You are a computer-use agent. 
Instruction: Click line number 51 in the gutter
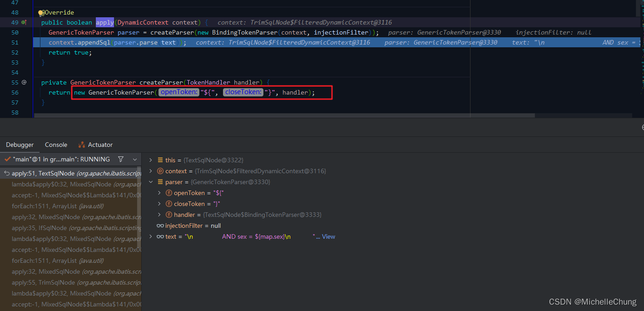click(15, 42)
